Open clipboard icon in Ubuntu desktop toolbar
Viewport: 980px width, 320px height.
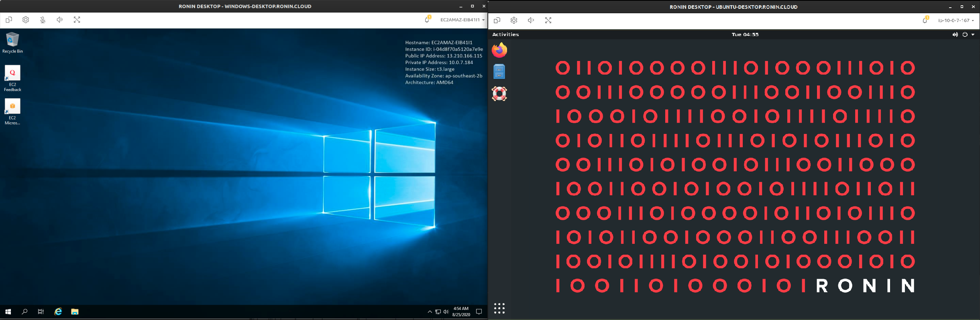[x=497, y=20]
